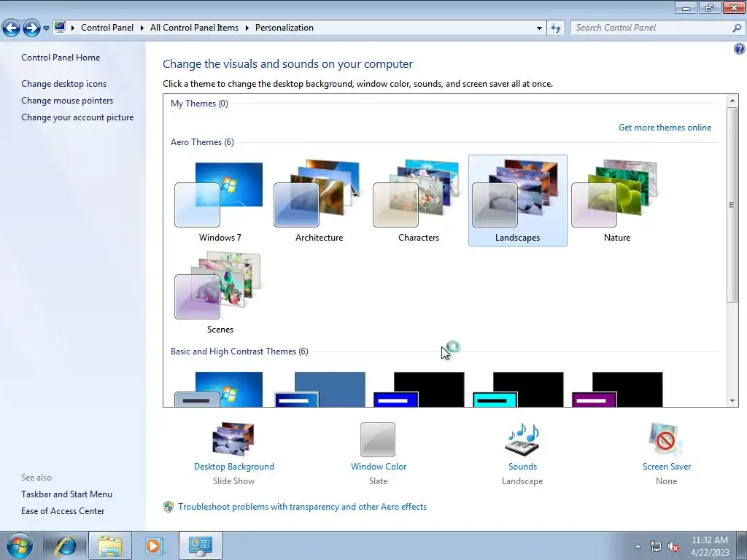Show hidden tray icons arrow
Viewport: 747px width, 560px height.
(638, 546)
